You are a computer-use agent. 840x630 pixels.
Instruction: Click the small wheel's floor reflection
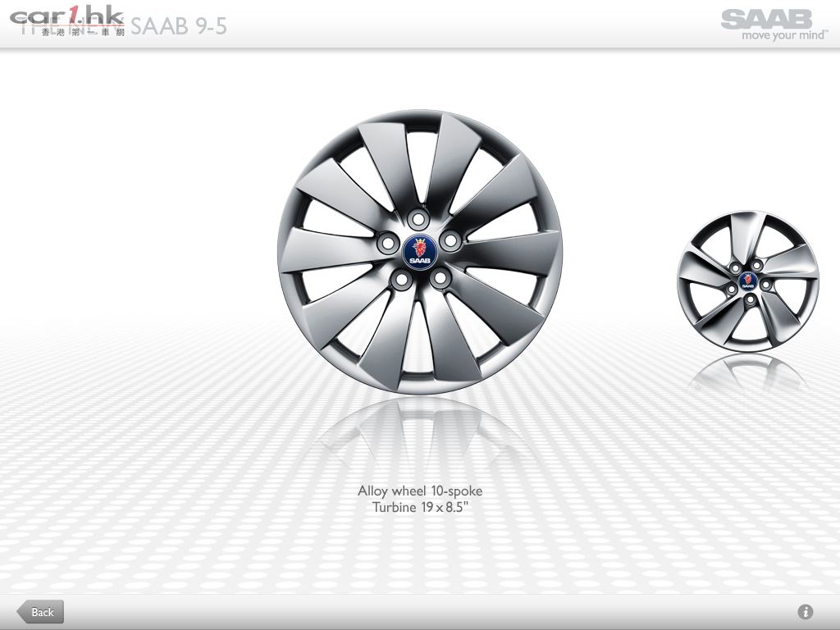click(747, 373)
